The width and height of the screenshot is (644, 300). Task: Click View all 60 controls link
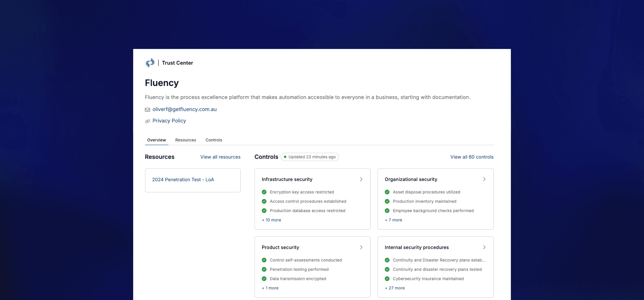[472, 156]
